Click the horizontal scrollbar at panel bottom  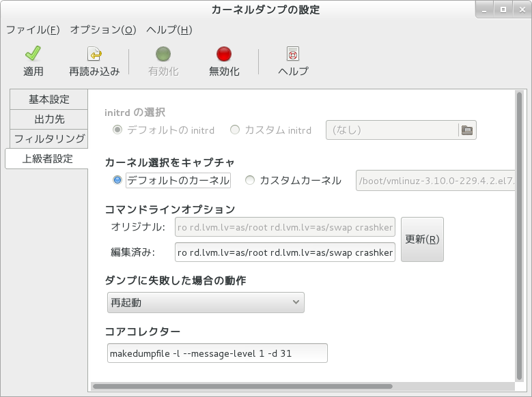coord(300,386)
